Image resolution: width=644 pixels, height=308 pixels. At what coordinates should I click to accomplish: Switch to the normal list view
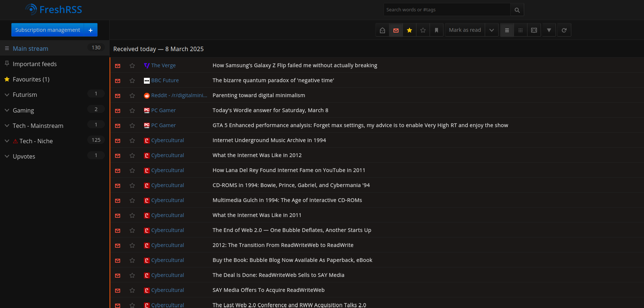507,30
